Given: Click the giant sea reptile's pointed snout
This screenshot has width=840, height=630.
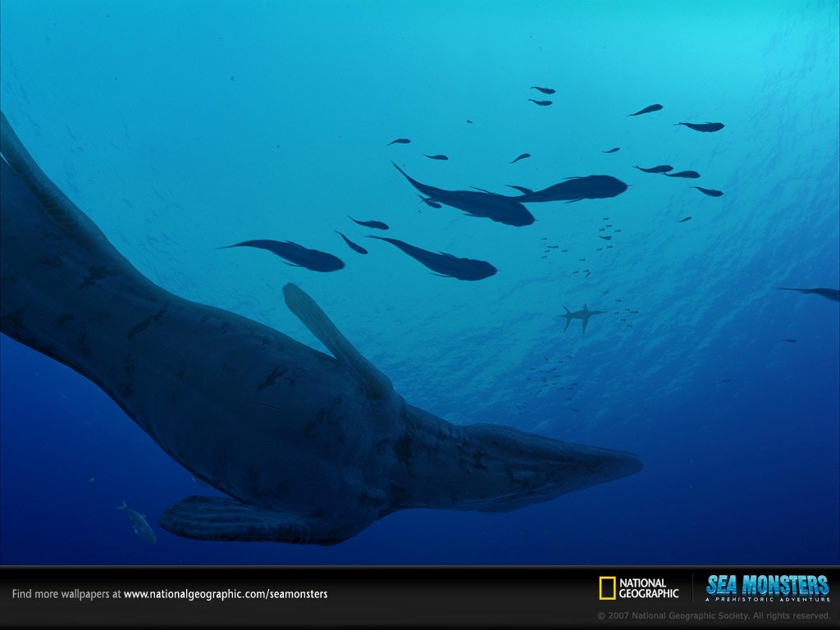Looking at the screenshot, I should [623, 463].
